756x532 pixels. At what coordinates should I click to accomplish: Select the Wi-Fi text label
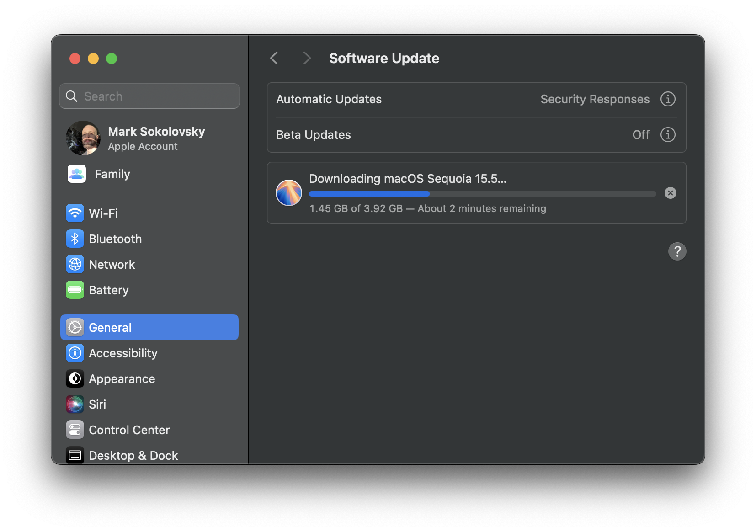103,213
